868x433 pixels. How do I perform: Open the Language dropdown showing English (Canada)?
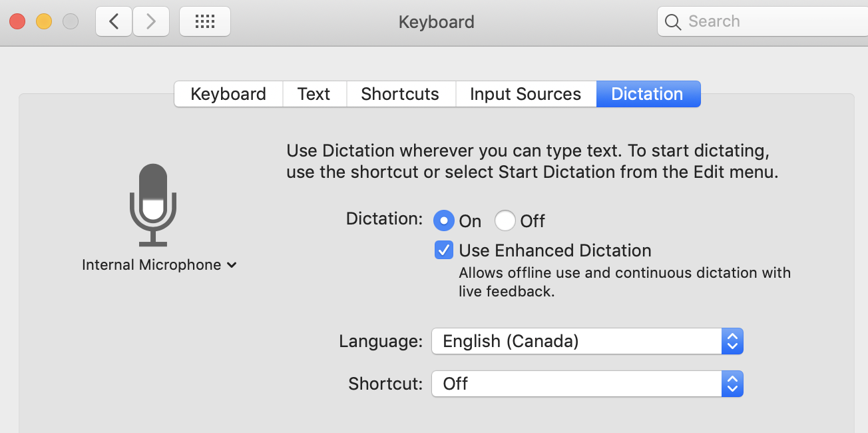click(x=587, y=342)
